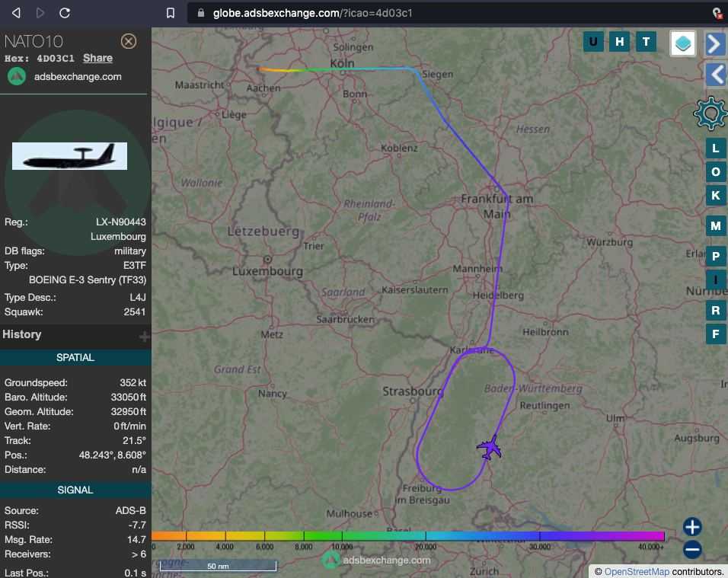
Task: Click squawk value 2541
Action: pos(135,312)
